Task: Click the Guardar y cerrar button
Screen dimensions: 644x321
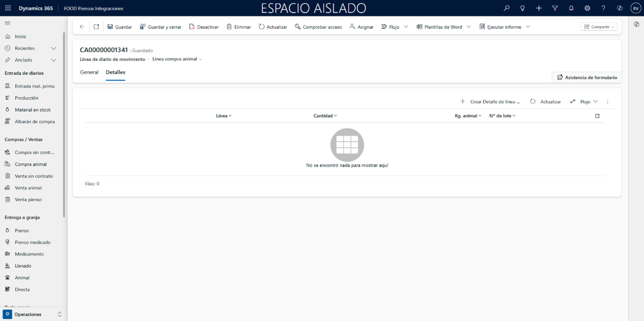Action: (x=160, y=27)
